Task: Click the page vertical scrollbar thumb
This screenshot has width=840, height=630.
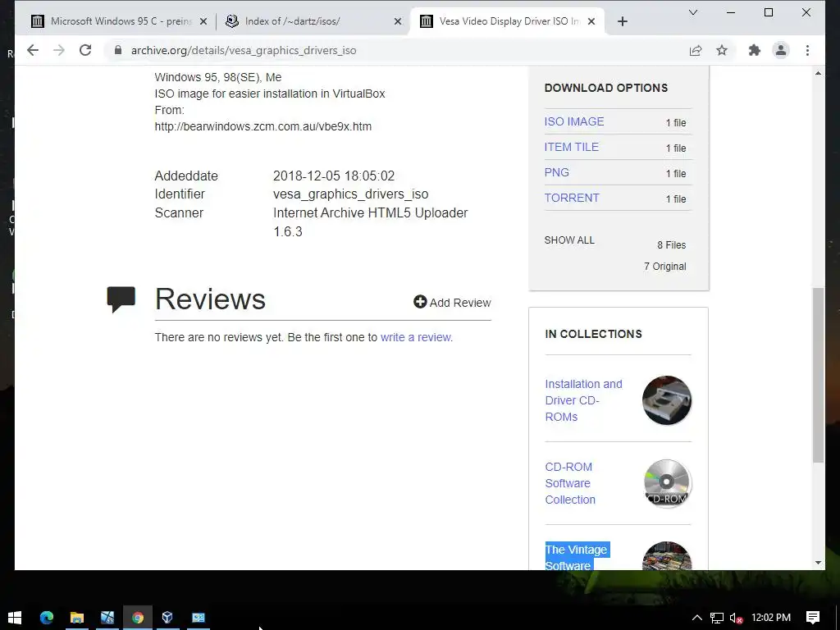Action: pyautogui.click(x=818, y=375)
